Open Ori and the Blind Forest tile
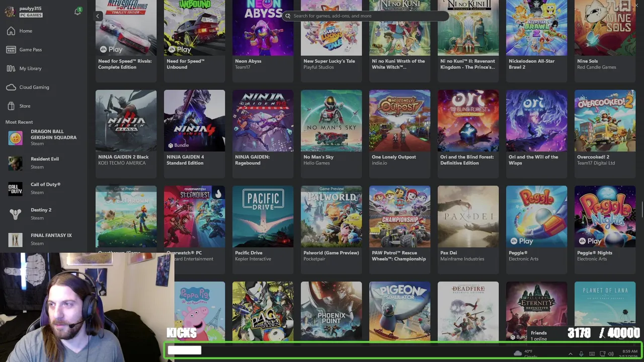This screenshot has height=362, width=644. pos(468,133)
